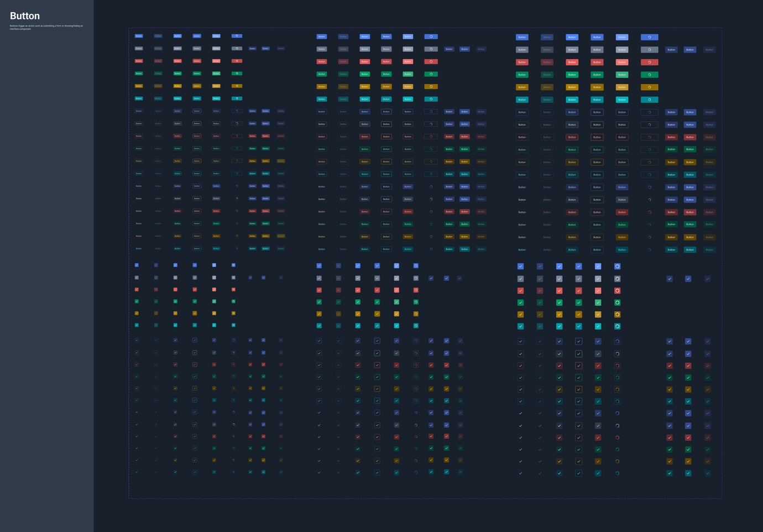Image resolution: width=763 pixels, height=532 pixels.
Task: Select the largest group's wide solid teal spinner button
Action: (649, 100)
